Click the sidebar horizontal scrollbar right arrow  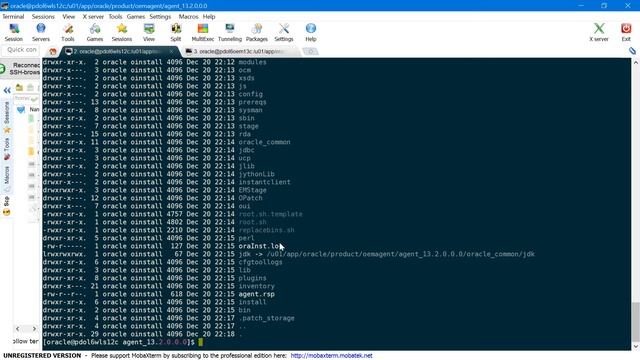click(x=34, y=329)
